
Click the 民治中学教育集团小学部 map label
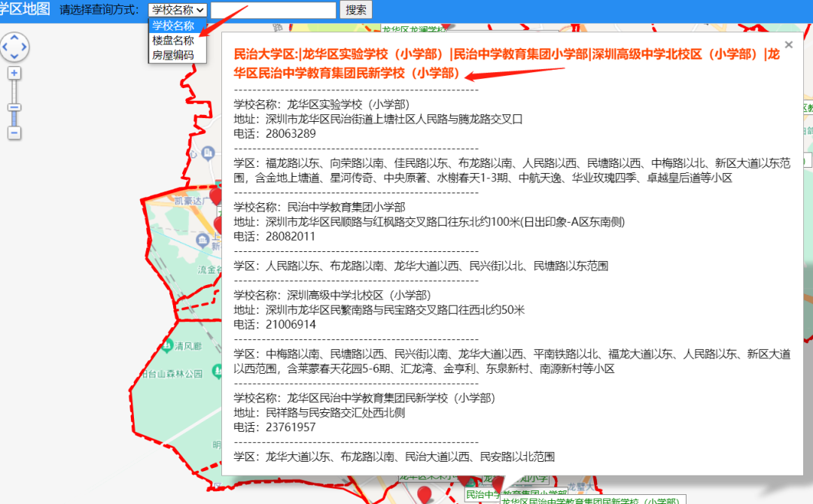tap(516, 495)
